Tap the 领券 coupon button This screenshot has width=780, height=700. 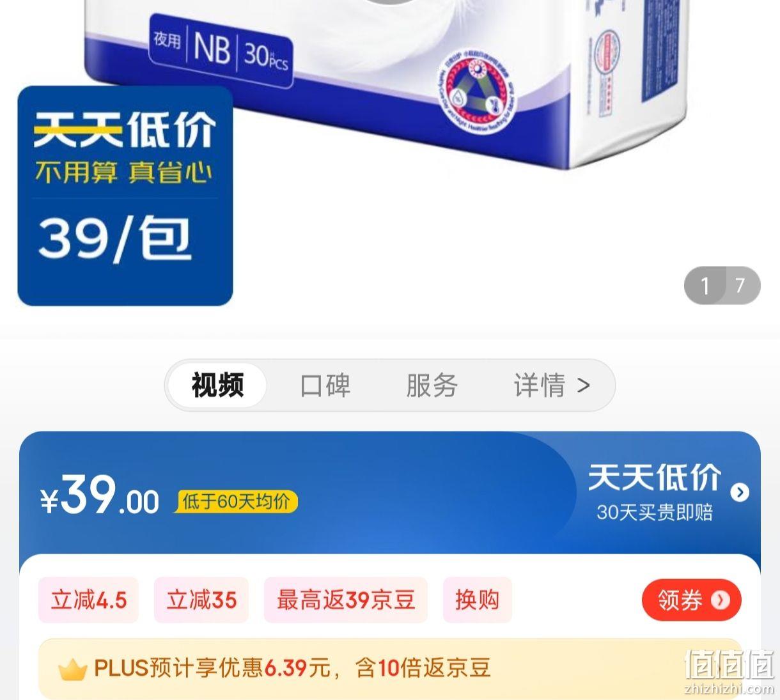(691, 600)
